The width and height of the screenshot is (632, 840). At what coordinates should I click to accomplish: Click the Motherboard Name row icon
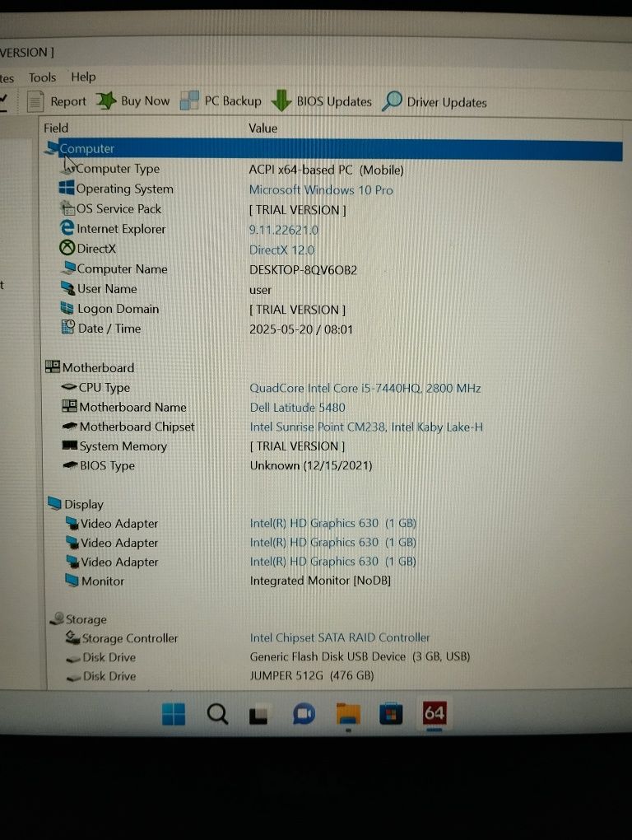[70, 406]
